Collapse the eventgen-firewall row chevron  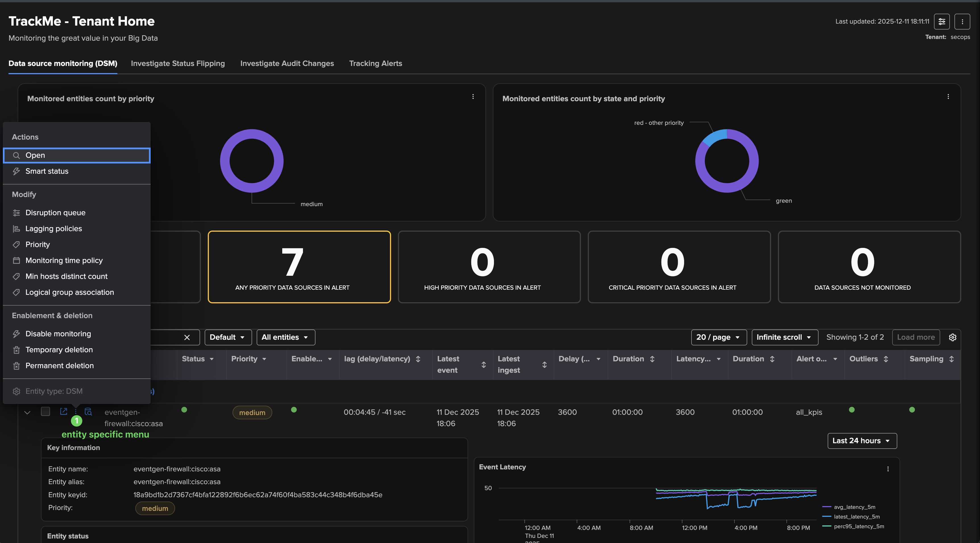click(27, 413)
